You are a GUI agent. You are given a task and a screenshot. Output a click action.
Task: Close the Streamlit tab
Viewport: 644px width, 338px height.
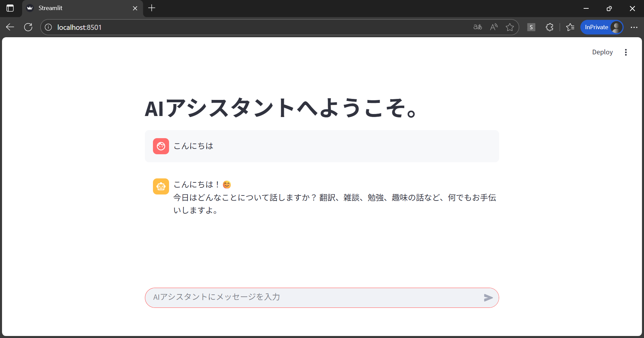point(135,8)
